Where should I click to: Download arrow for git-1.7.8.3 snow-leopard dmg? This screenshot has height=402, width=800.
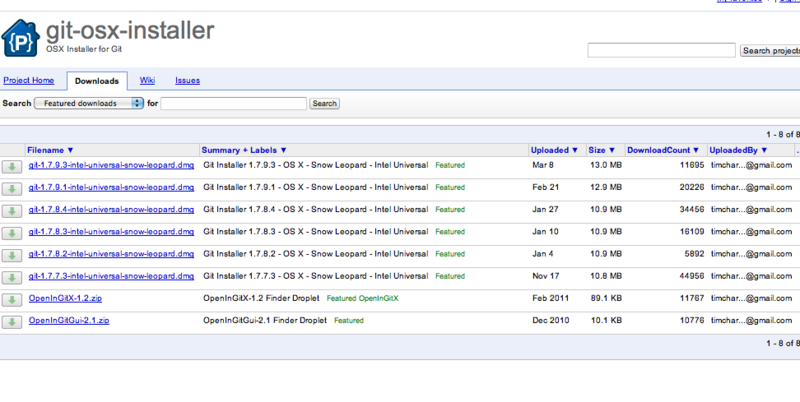pos(12,233)
